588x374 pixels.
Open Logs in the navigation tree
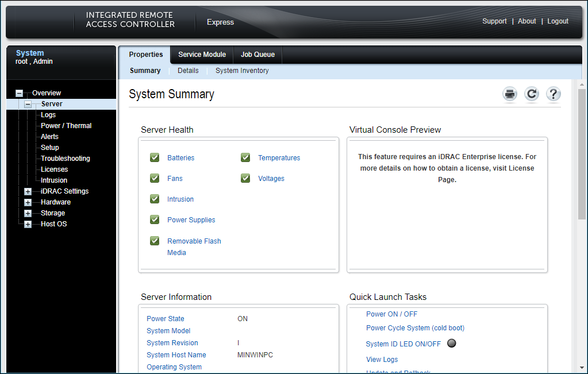pyautogui.click(x=48, y=115)
